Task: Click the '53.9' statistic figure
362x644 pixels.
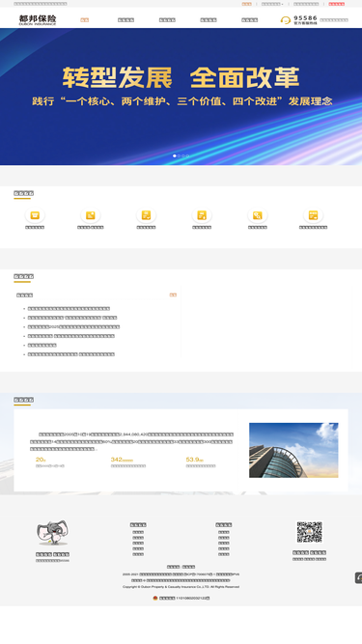Action: pyautogui.click(x=195, y=460)
